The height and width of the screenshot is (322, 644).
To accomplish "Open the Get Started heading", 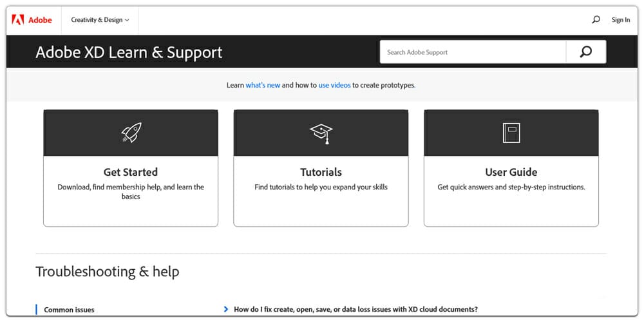I will coord(131,172).
